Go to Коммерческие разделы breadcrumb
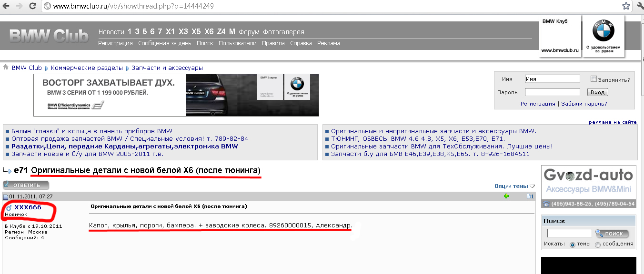 click(x=87, y=68)
